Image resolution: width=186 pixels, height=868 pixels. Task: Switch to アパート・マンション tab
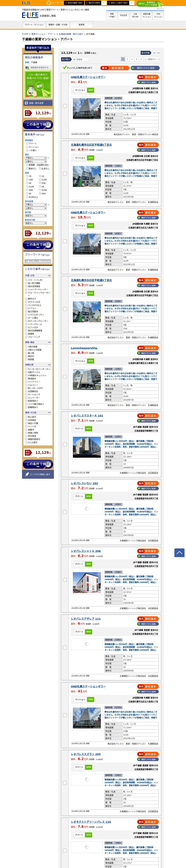point(34,25)
